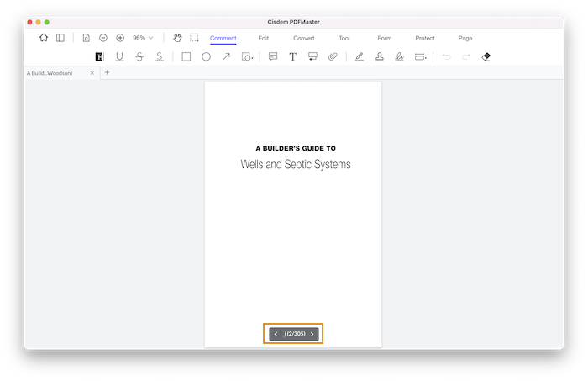Go to the next page arrow

(x=312, y=334)
